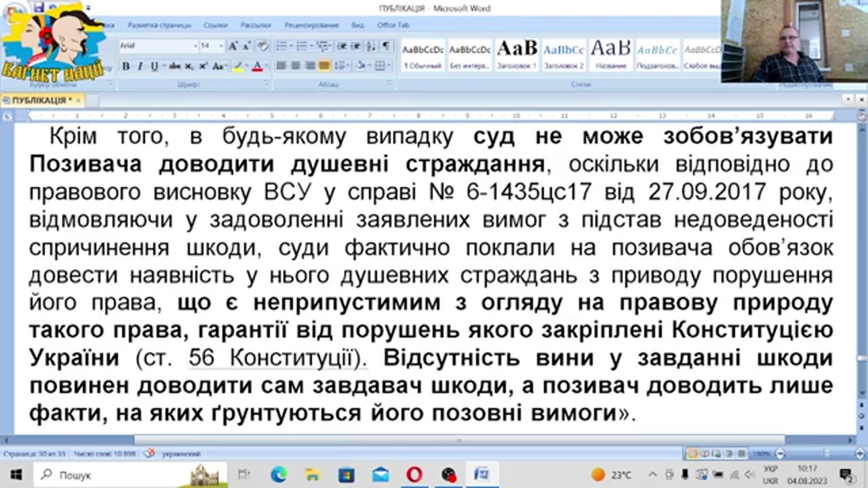
Task: Open the Arial font name dropdown
Action: click(x=195, y=46)
